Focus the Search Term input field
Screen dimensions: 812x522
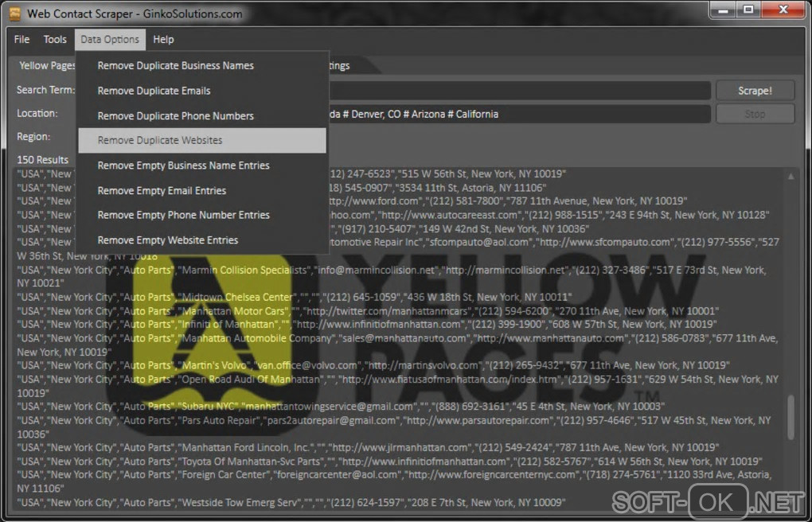pyautogui.click(x=519, y=90)
